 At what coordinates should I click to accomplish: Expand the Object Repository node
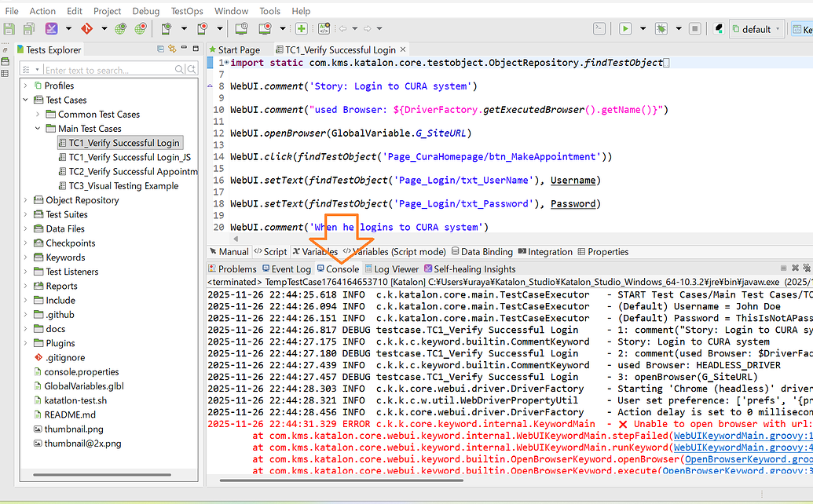pos(24,199)
